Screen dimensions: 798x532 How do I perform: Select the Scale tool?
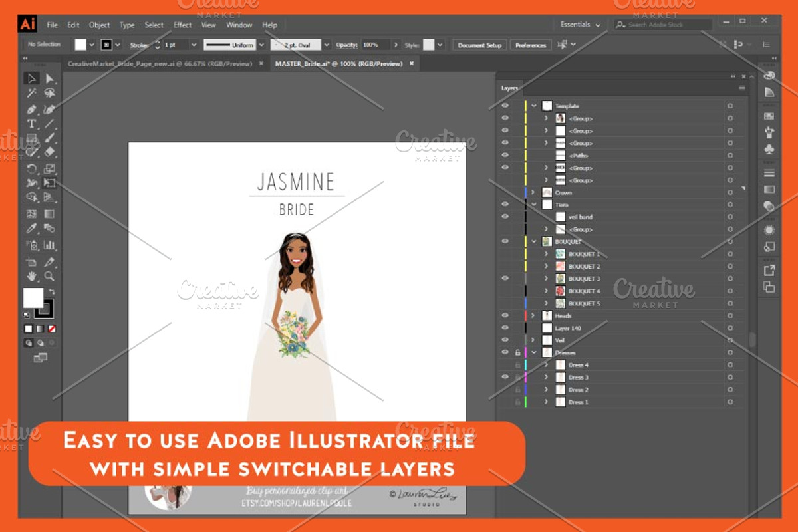pos(50,168)
